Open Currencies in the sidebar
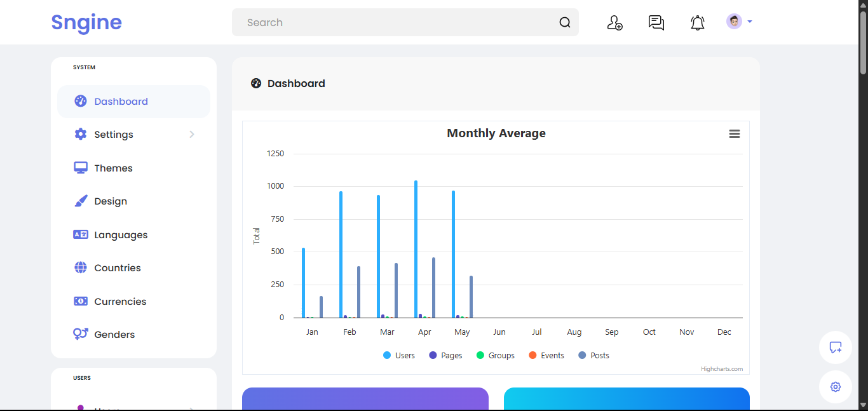This screenshot has height=411, width=868. [133, 302]
